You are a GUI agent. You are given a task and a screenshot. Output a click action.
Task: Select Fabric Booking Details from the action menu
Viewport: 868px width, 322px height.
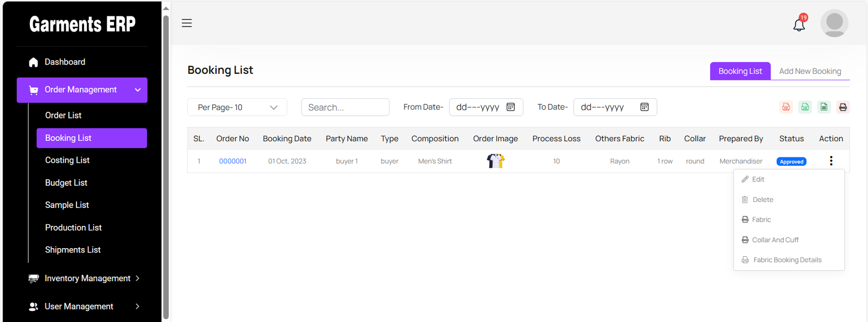(x=787, y=260)
